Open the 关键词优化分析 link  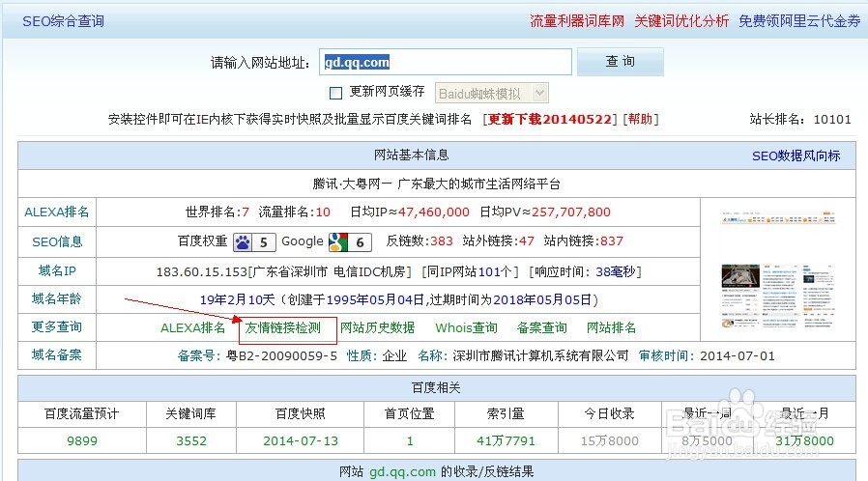pos(680,21)
